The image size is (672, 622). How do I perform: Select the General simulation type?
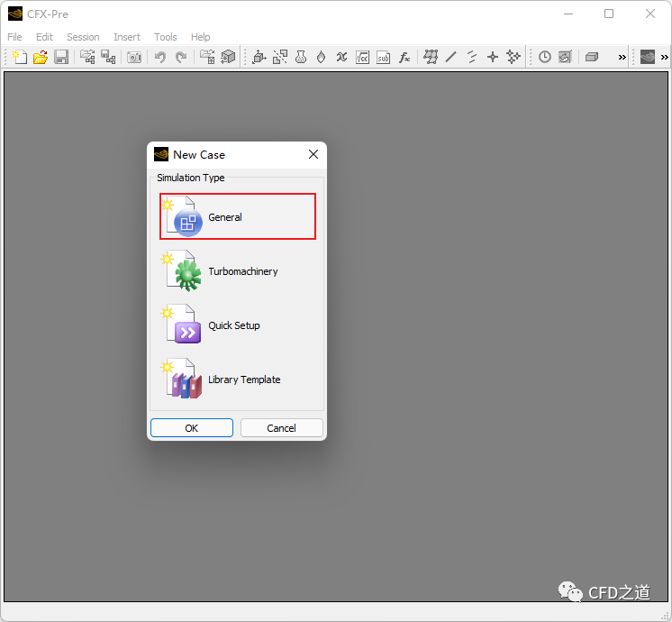point(238,216)
